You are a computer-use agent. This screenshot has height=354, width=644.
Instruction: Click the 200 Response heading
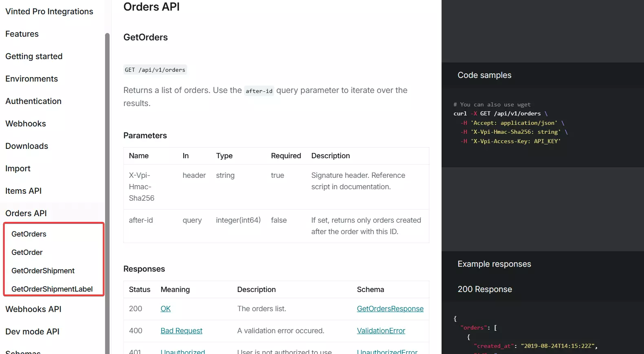click(485, 289)
